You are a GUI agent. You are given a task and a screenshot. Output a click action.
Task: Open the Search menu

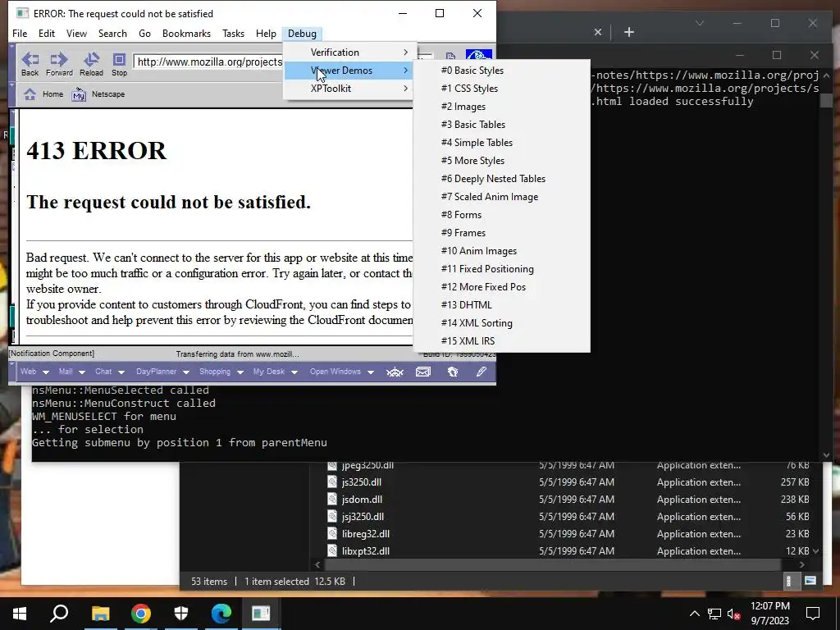pyautogui.click(x=112, y=34)
